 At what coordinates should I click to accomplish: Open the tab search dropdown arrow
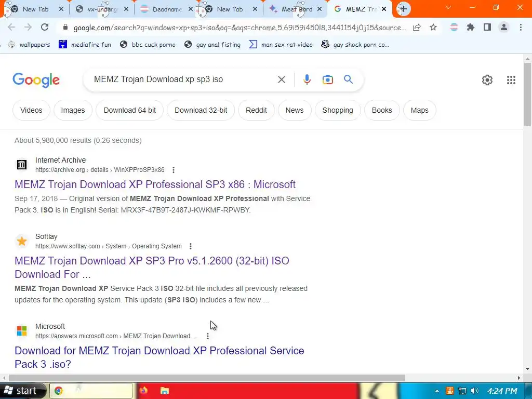[448, 7]
